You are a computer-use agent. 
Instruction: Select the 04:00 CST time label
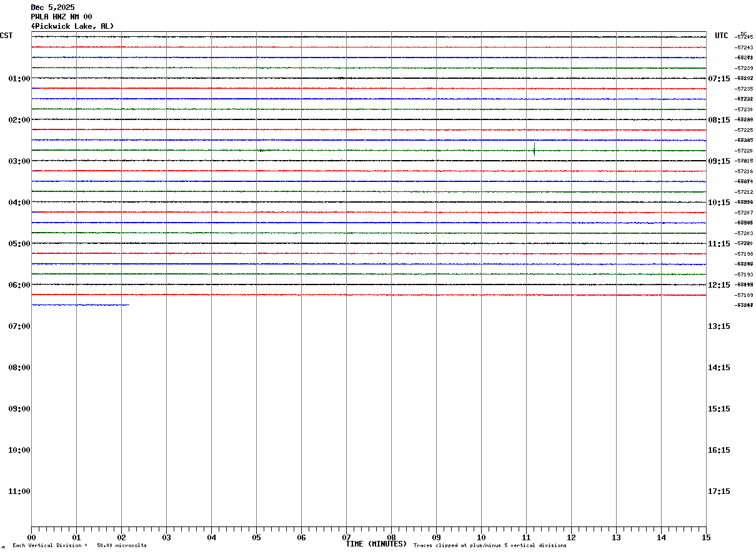[19, 203]
